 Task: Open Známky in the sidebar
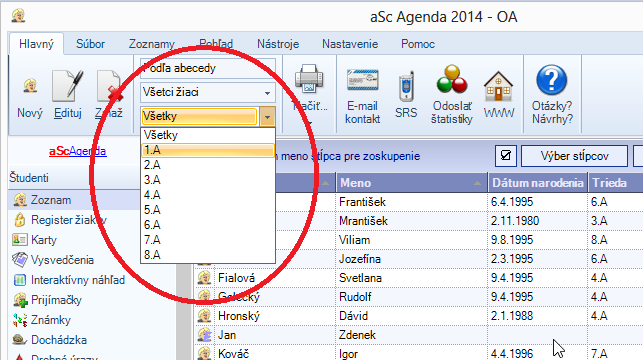pyautogui.click(x=50, y=320)
